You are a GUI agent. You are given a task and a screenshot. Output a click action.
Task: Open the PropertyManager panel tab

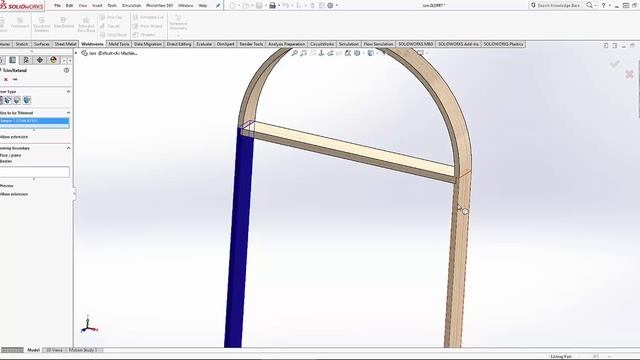[13, 60]
